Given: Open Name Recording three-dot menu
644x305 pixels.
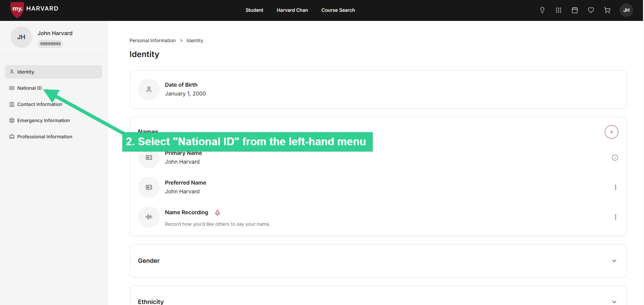Looking at the screenshot, I should click(616, 217).
